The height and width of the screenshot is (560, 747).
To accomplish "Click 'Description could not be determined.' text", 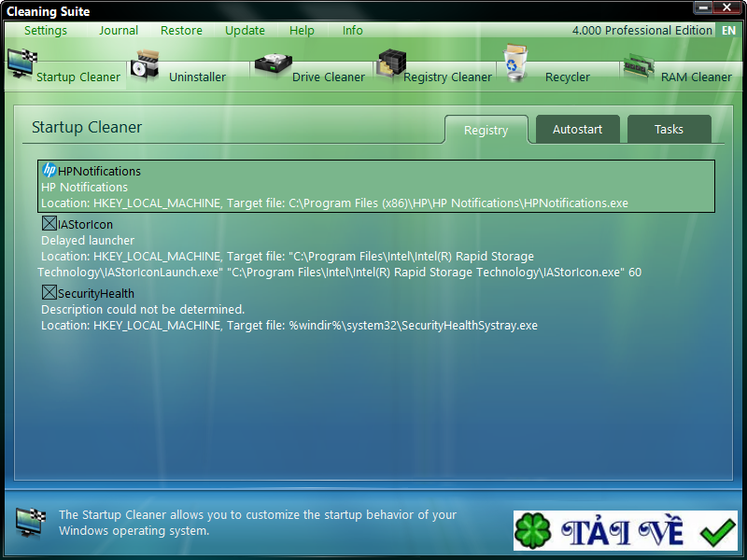I will click(x=143, y=309).
